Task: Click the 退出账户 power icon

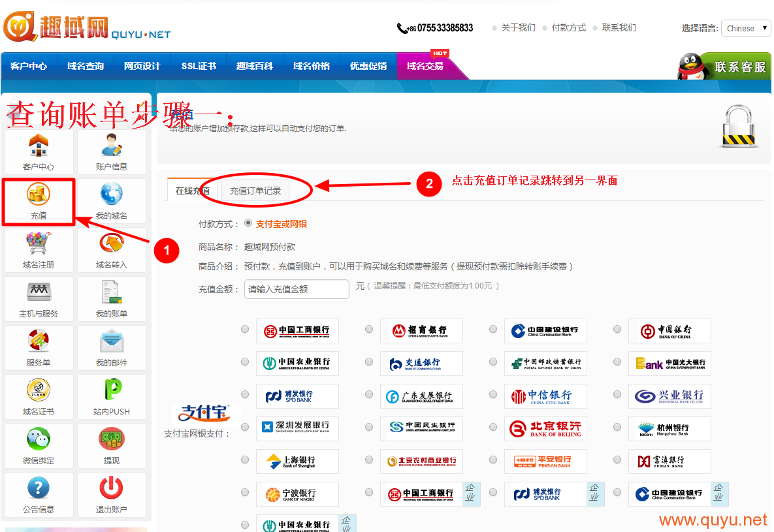Action: [112, 488]
